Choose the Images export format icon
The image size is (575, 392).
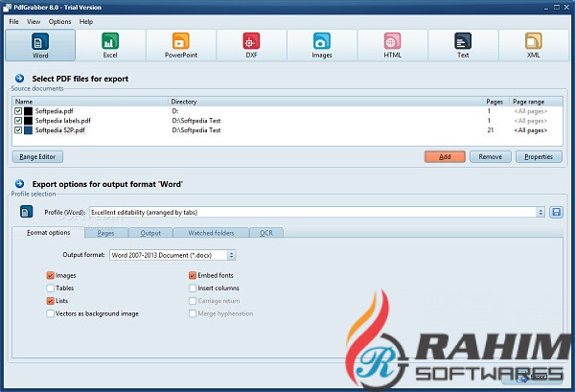[x=322, y=45]
